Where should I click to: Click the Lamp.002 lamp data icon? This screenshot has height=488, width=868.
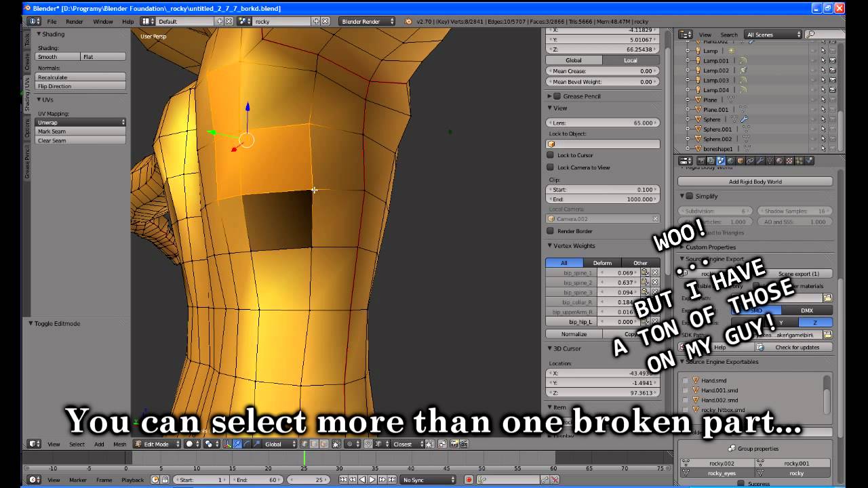[743, 70]
